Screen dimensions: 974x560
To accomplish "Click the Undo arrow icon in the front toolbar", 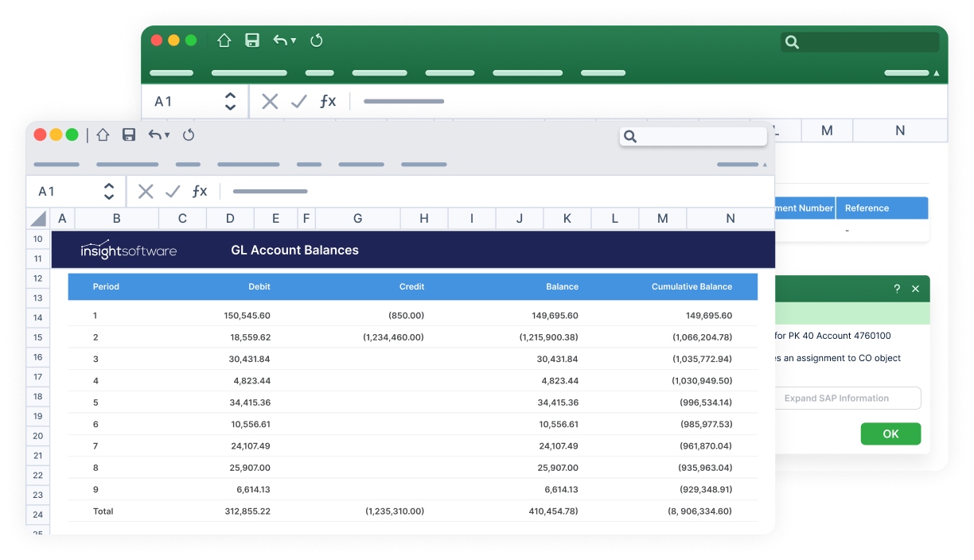I will click(154, 134).
